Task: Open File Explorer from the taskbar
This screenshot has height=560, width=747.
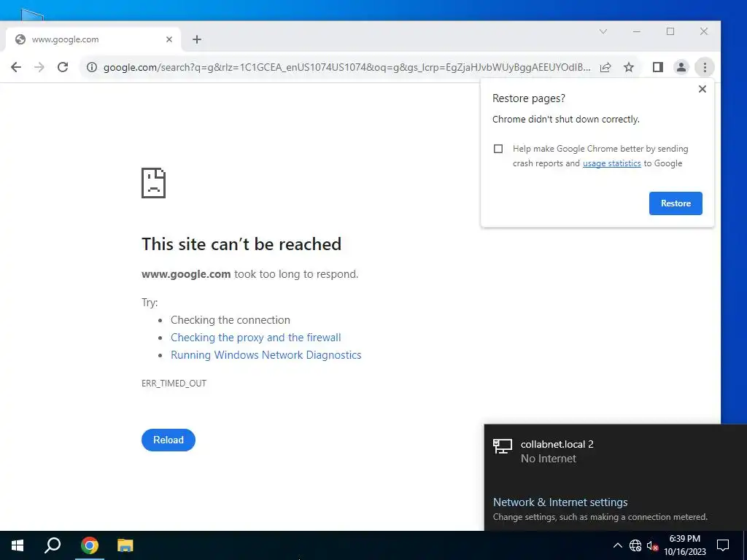Action: coord(125,545)
